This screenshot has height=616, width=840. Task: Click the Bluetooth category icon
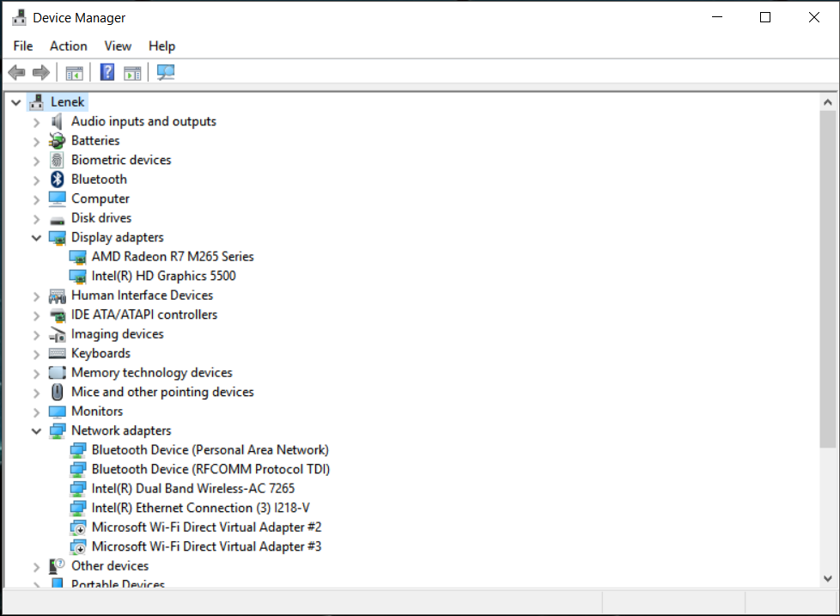click(x=58, y=180)
